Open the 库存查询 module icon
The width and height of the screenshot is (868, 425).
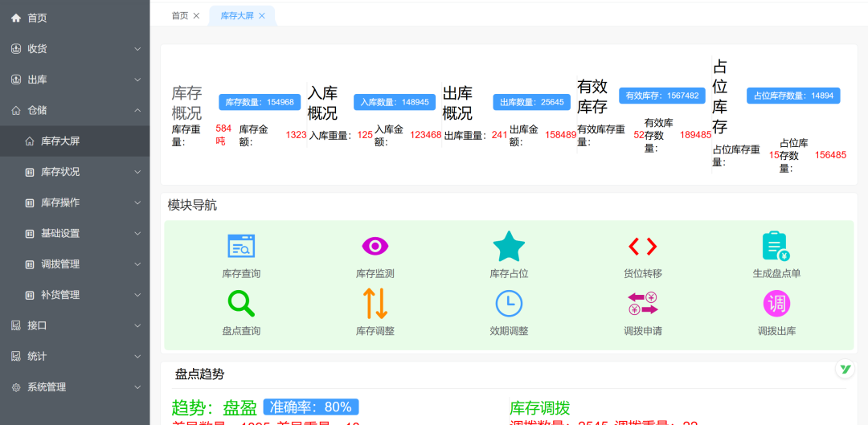coord(241,247)
